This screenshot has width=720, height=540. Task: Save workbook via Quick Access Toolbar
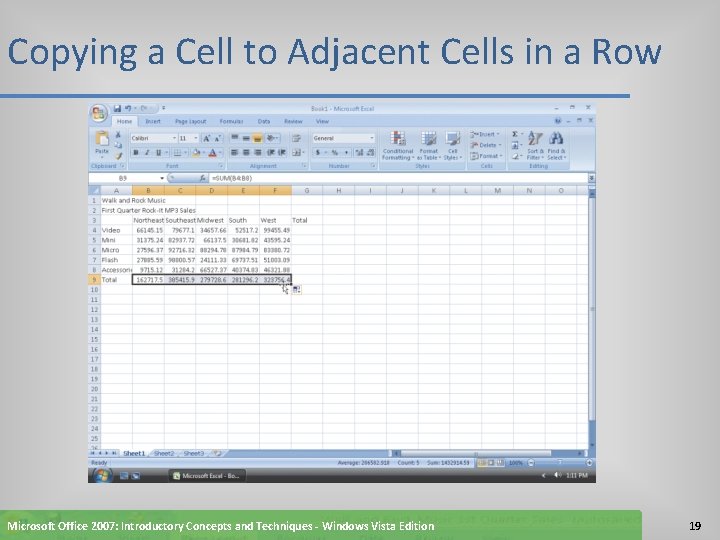(x=117, y=108)
